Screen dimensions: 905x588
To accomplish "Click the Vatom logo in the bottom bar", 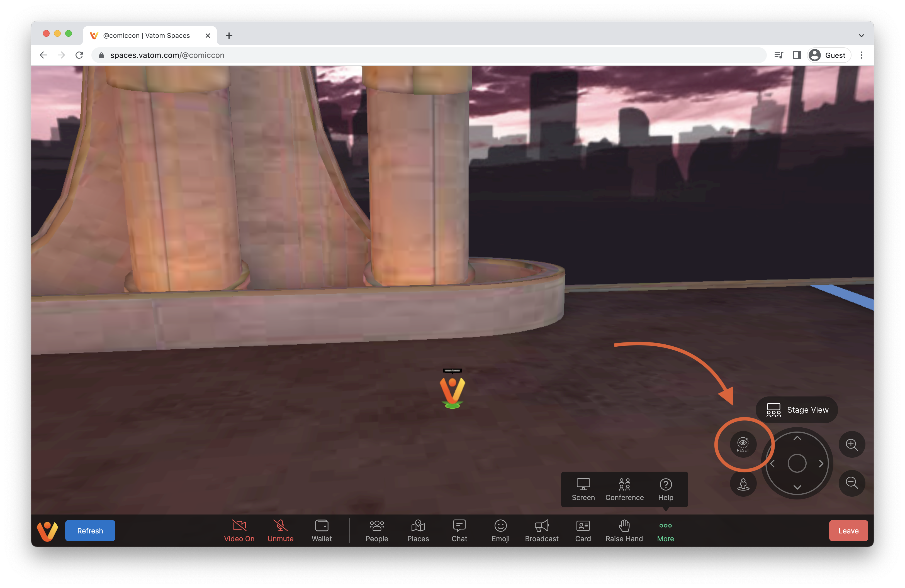I will click(47, 531).
